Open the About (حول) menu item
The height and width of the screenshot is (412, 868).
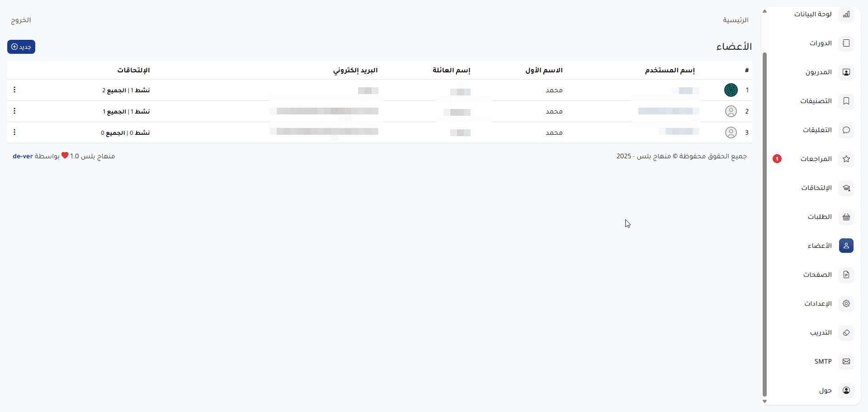coord(825,391)
